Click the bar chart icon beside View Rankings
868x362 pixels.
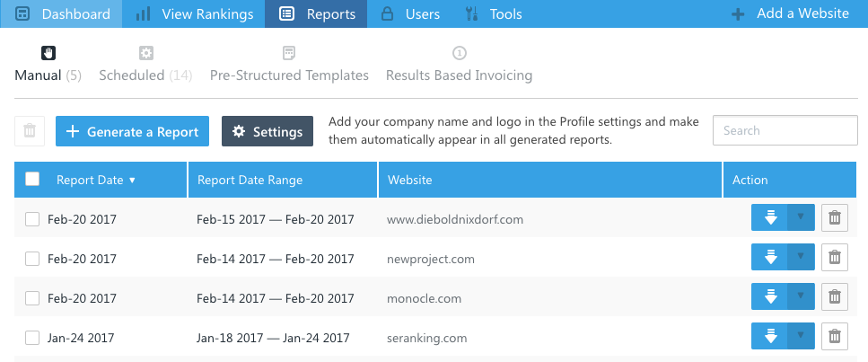[x=143, y=13]
